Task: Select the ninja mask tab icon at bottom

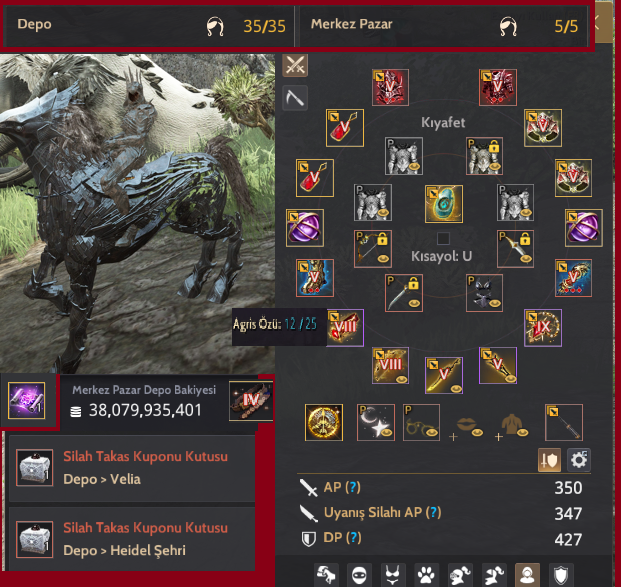Action: [x=359, y=574]
